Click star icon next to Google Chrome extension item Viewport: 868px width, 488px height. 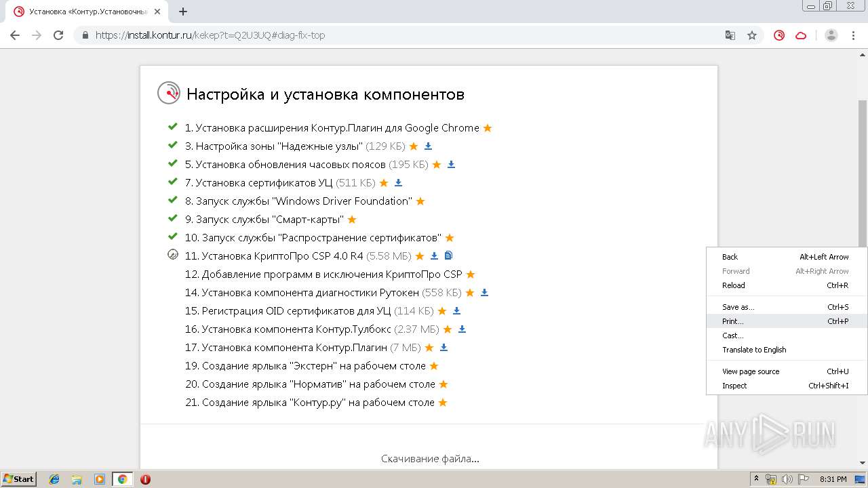[487, 128]
